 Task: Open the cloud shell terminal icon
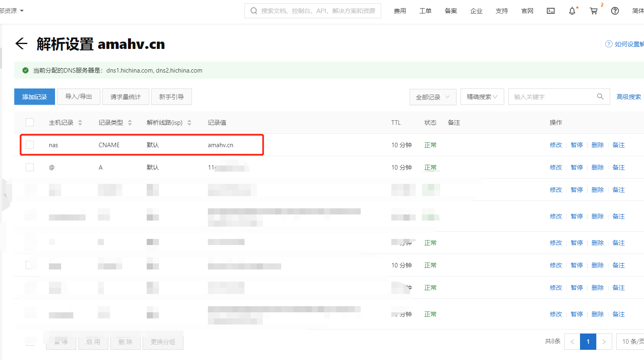[x=551, y=11]
